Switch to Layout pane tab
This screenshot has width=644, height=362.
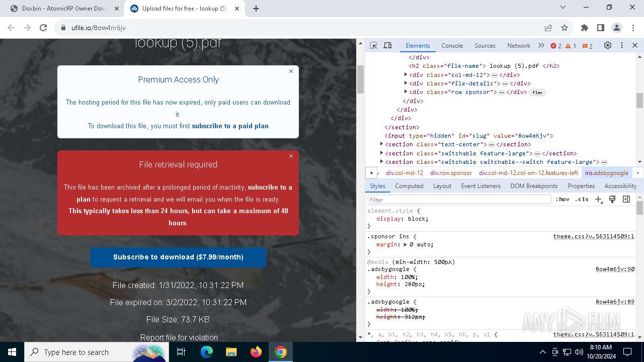(442, 186)
